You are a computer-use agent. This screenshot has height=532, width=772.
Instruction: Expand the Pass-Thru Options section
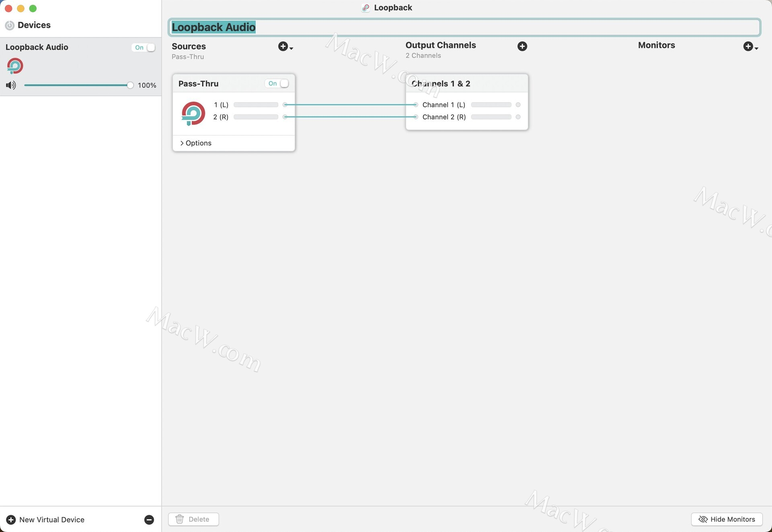click(196, 143)
